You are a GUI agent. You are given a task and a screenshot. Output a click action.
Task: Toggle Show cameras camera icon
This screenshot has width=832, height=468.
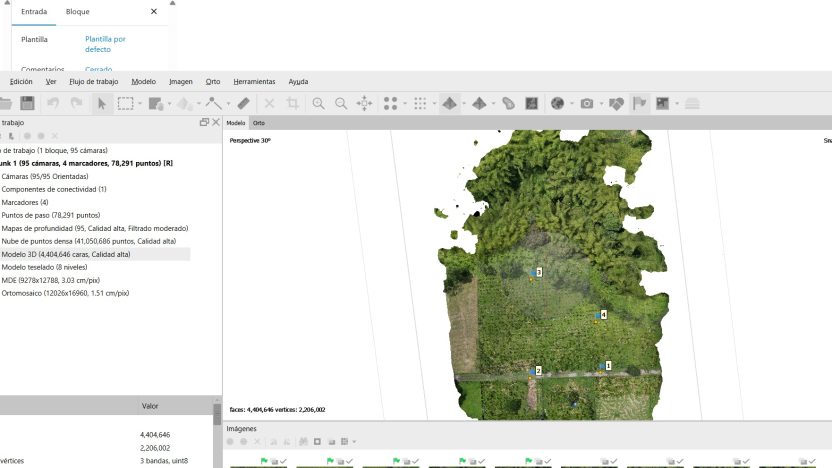(587, 103)
